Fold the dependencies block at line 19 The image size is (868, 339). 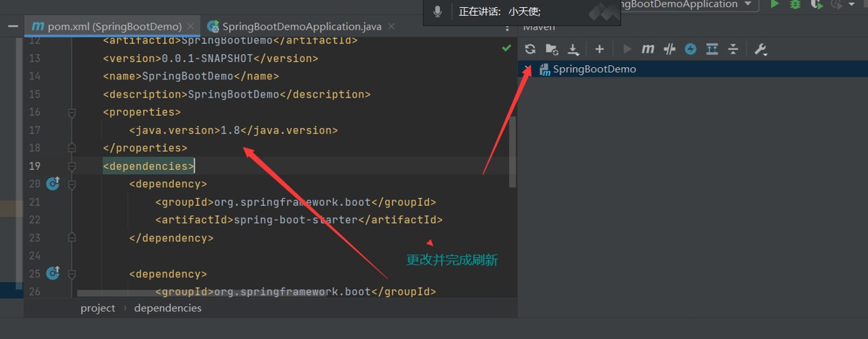click(72, 166)
